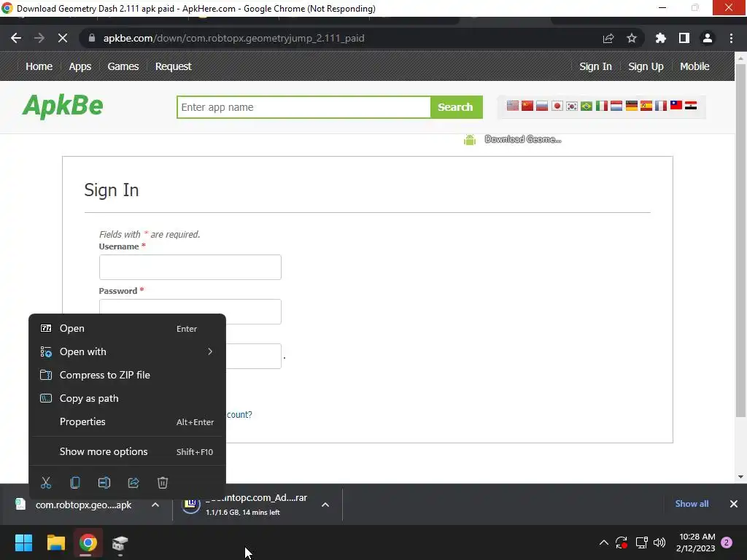Viewport: 747px width, 560px height.
Task: Expand options for the rar download
Action: pos(325,505)
